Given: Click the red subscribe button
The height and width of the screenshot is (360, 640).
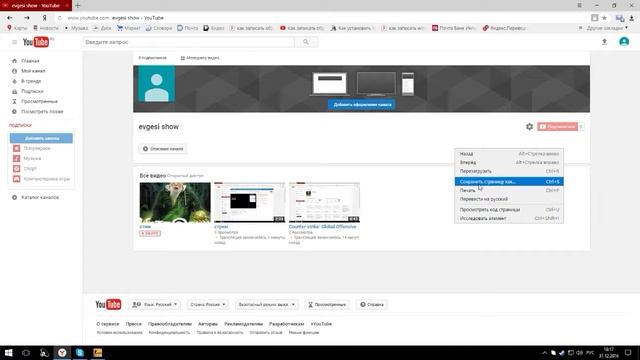Looking at the screenshot, I should (x=558, y=127).
